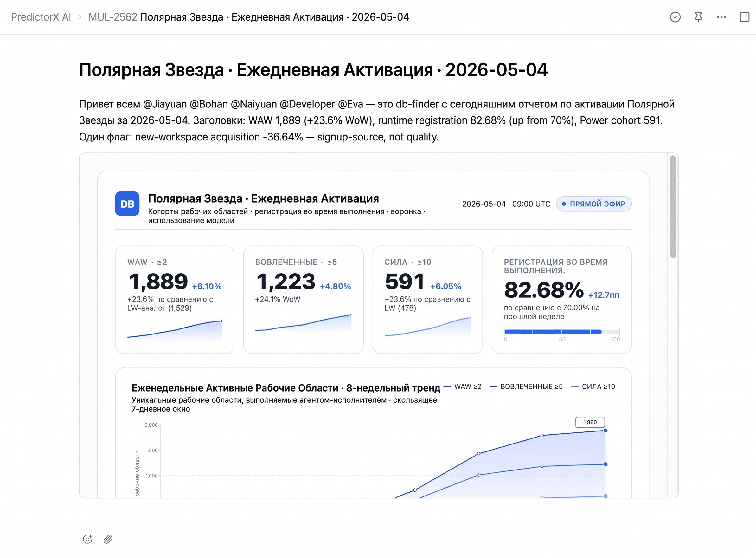Click the СИЛА card sparkline chart
The width and height of the screenshot is (756, 558).
427,327
